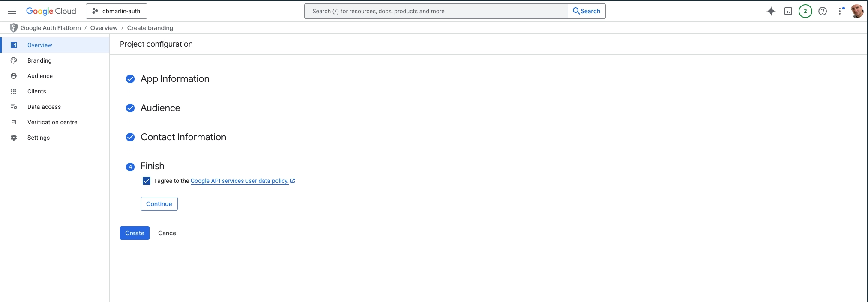Expand the Contact Information step

pyautogui.click(x=183, y=137)
